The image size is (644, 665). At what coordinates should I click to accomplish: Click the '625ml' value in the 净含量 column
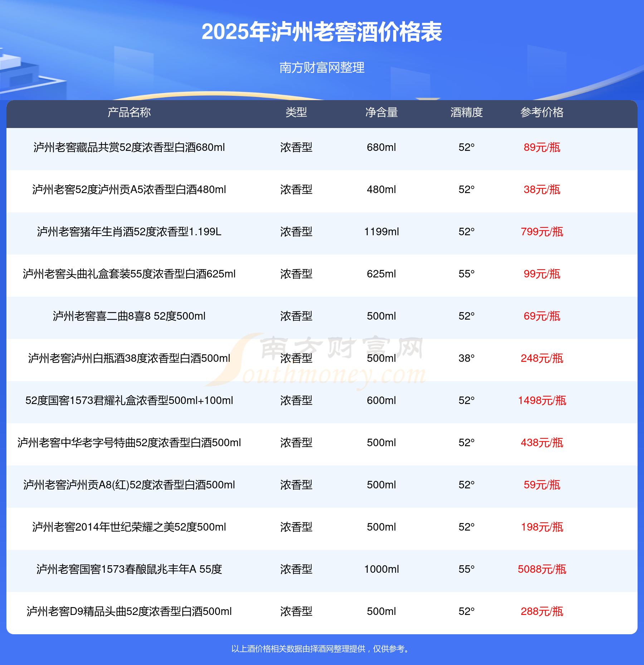[x=381, y=274]
